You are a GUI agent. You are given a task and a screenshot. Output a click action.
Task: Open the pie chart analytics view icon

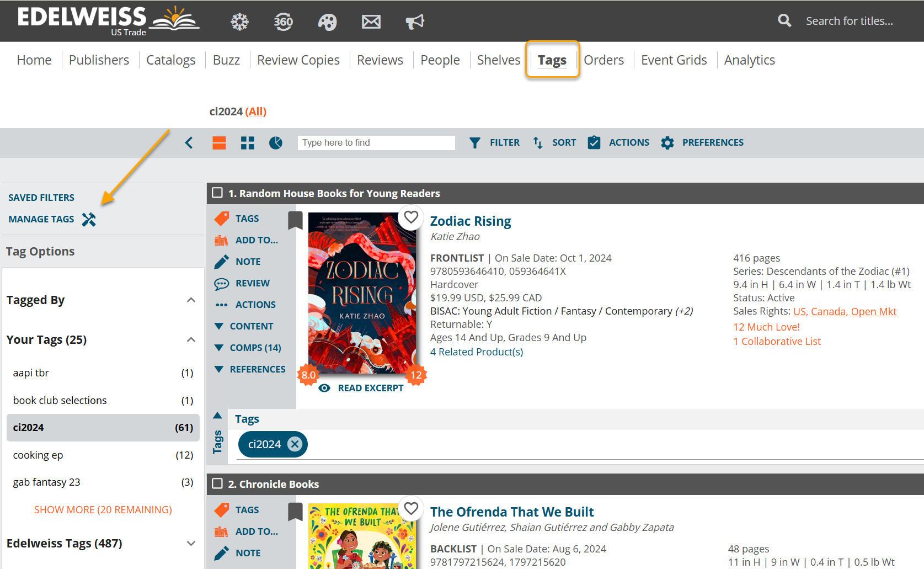click(x=276, y=143)
